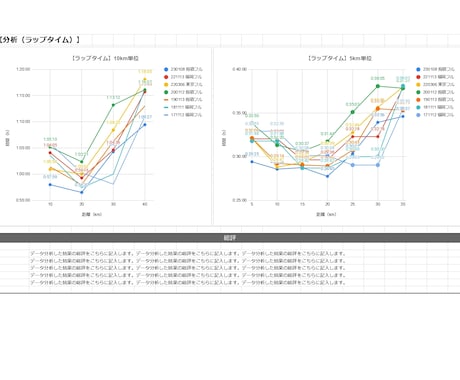This screenshot has width=460, height=380.
Task: Click green 0:38:05 data point in 5km chart
Action: (x=378, y=86)
